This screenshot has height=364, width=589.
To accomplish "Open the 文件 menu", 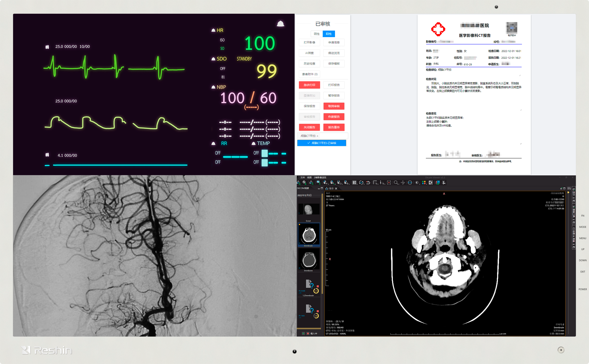I will point(303,177).
